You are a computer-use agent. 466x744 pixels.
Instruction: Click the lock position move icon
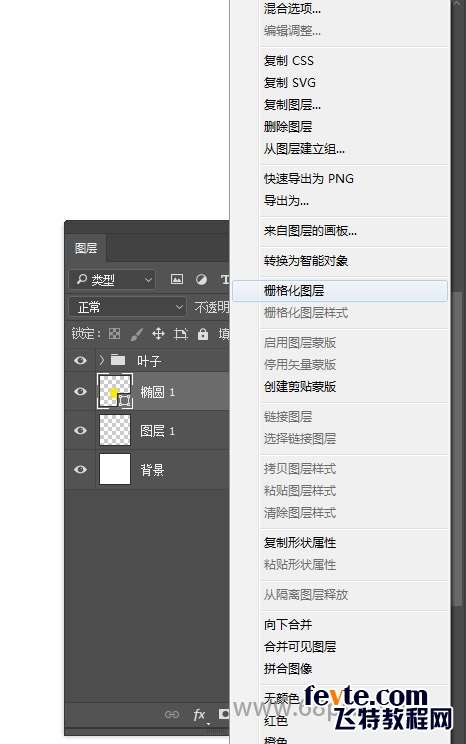point(158,334)
